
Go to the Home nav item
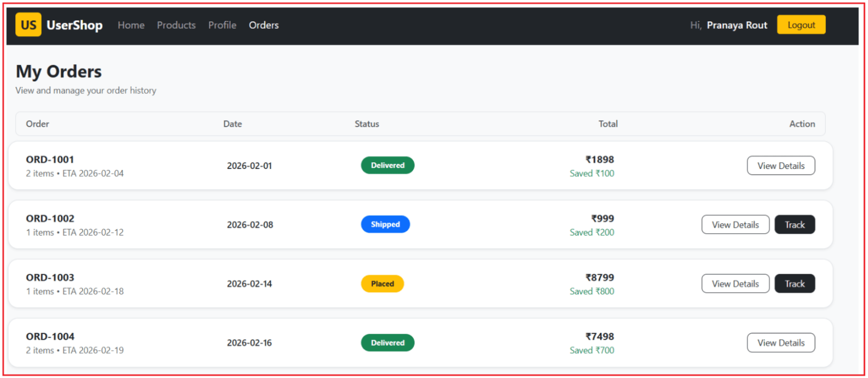coord(131,25)
